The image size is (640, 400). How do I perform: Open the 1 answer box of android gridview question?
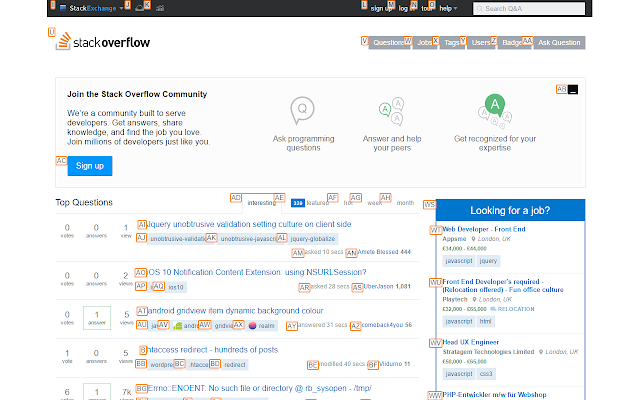click(x=97, y=318)
